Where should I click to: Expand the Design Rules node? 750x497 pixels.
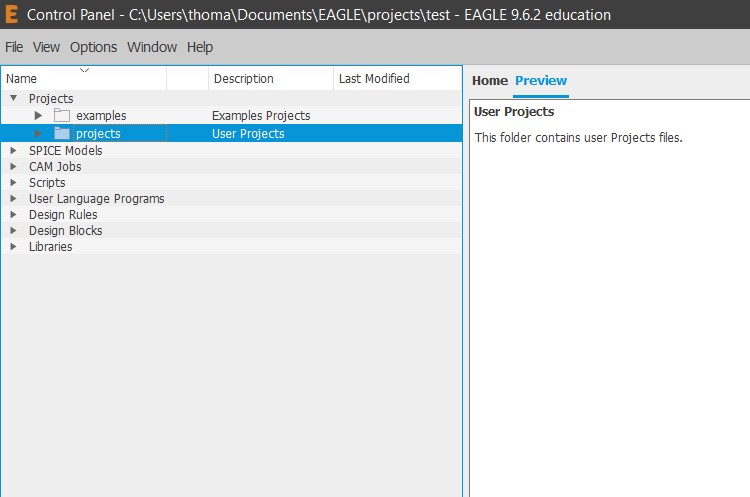coord(14,215)
